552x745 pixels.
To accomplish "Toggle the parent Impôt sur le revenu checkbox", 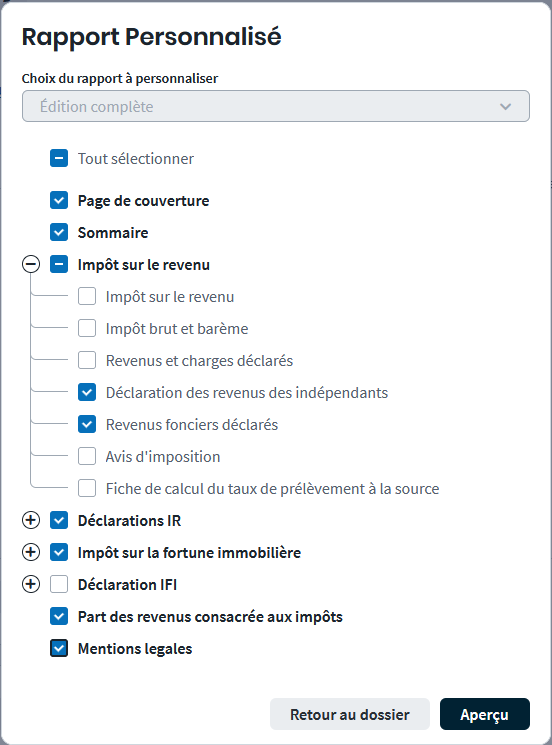I will 59,264.
